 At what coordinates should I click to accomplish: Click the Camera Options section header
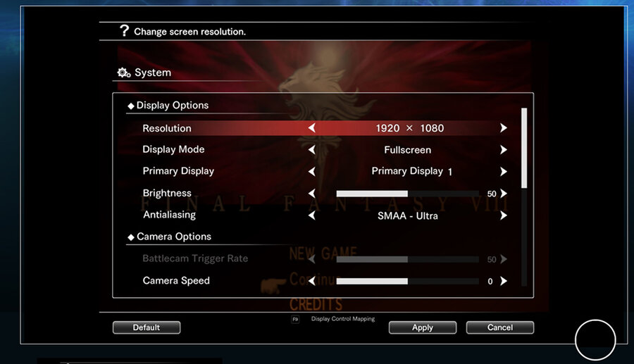coord(169,237)
